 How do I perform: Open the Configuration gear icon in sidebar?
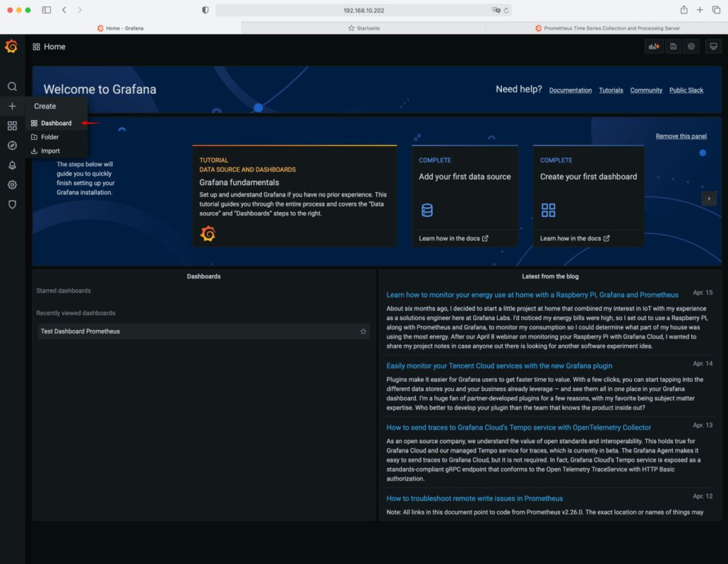tap(12, 184)
